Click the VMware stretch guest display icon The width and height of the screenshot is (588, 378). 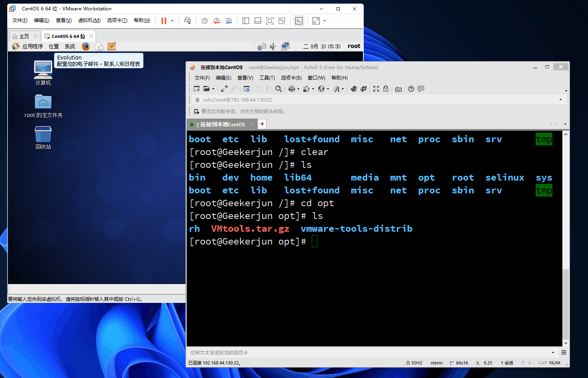pyautogui.click(x=316, y=21)
